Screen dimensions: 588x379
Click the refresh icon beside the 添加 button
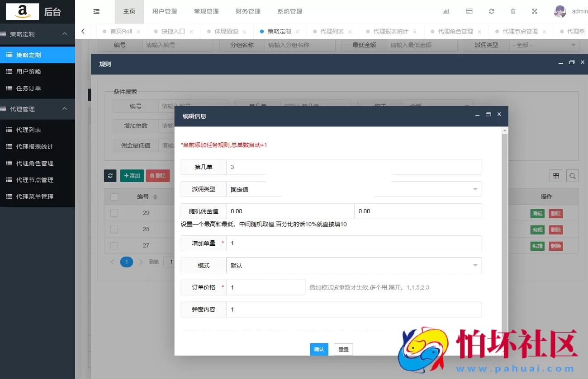point(110,176)
